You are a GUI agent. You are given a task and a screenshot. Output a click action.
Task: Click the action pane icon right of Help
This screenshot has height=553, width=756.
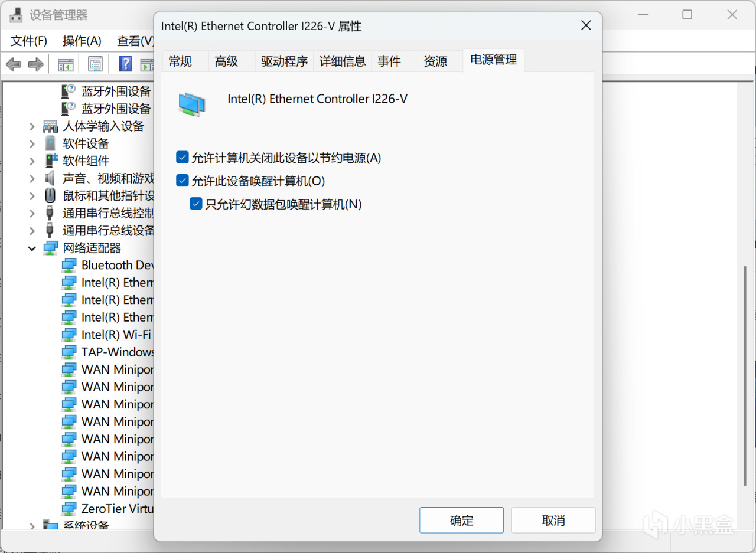(x=146, y=64)
